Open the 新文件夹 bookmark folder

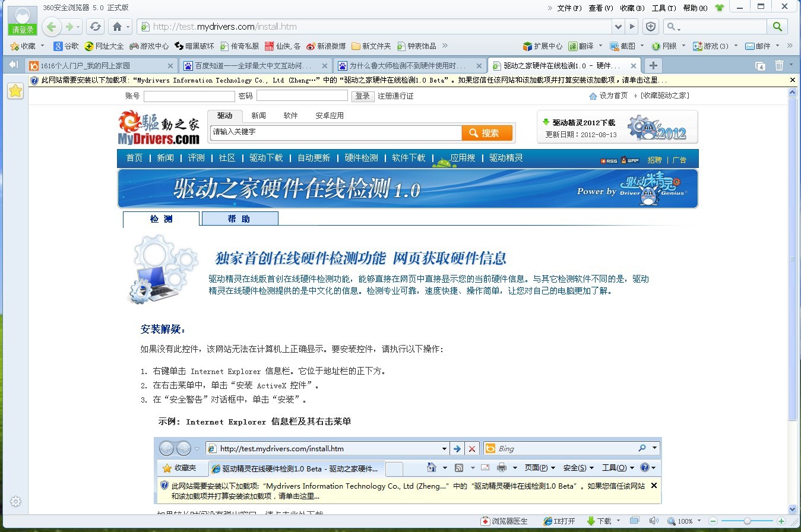click(371, 46)
